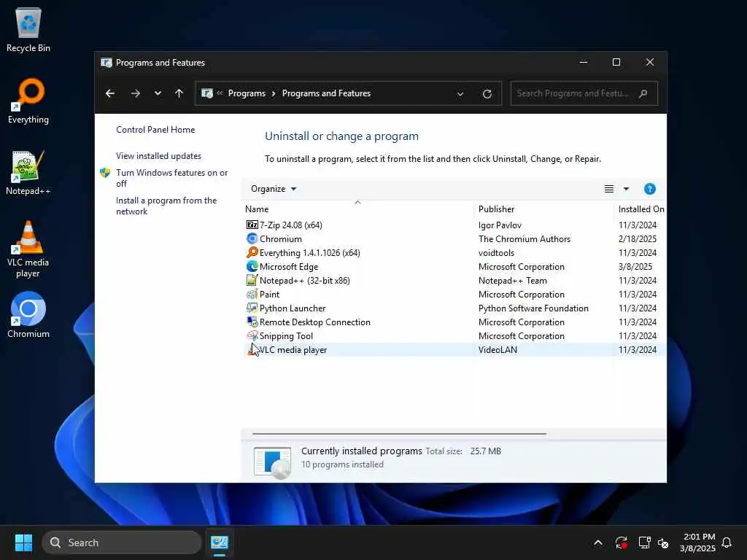Click the Snipping Tool icon
Viewport: 747px width, 560px height.
point(252,335)
